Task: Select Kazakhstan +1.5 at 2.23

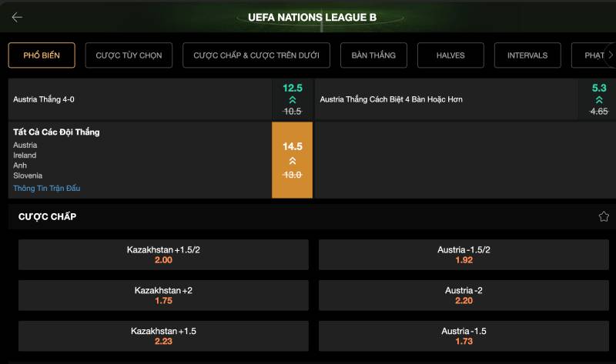Action: 163,336
